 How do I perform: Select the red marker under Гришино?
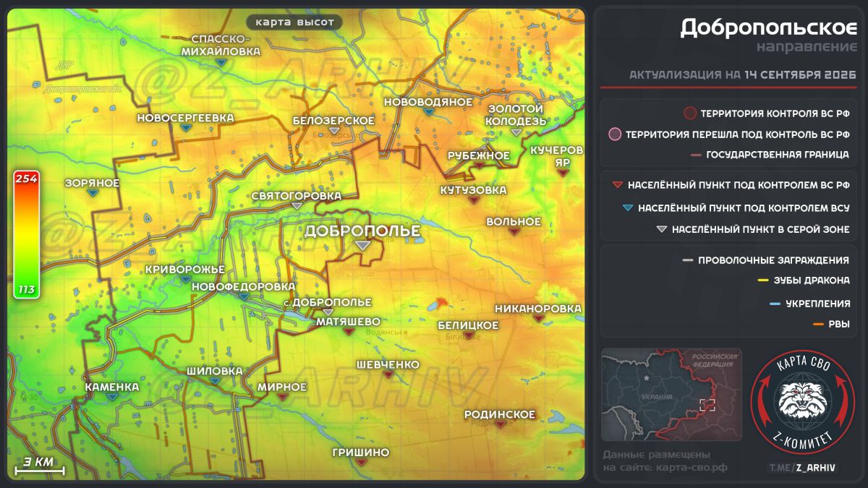point(360,463)
